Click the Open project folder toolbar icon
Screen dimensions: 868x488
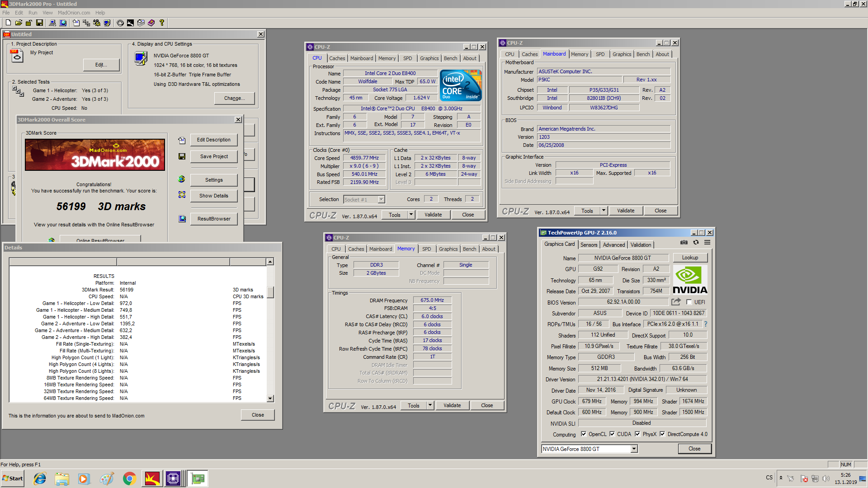(19, 23)
